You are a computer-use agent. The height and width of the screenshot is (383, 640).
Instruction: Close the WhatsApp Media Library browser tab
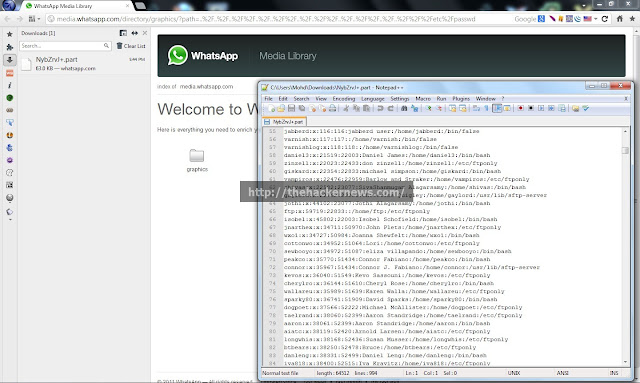[128, 6]
